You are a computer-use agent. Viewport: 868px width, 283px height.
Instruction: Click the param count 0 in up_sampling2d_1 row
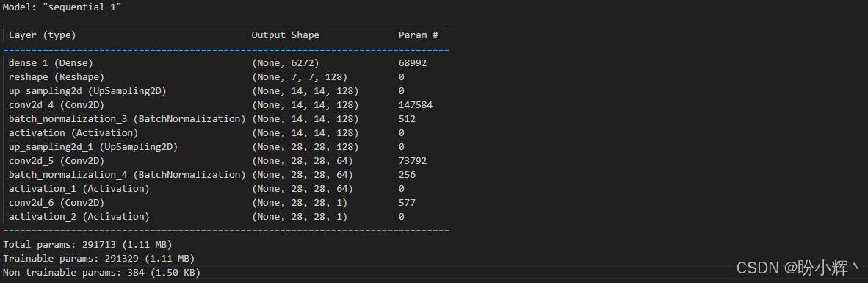(402, 147)
